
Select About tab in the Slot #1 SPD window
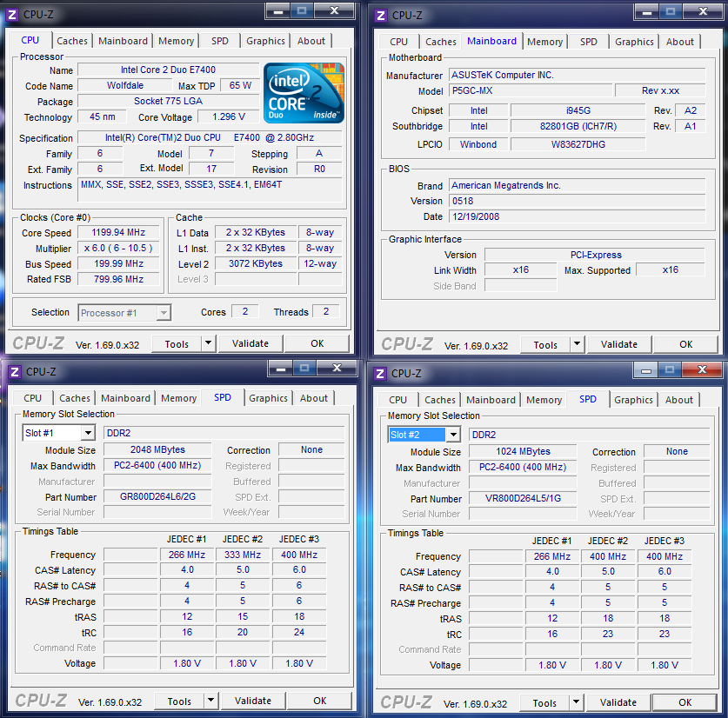(314, 398)
